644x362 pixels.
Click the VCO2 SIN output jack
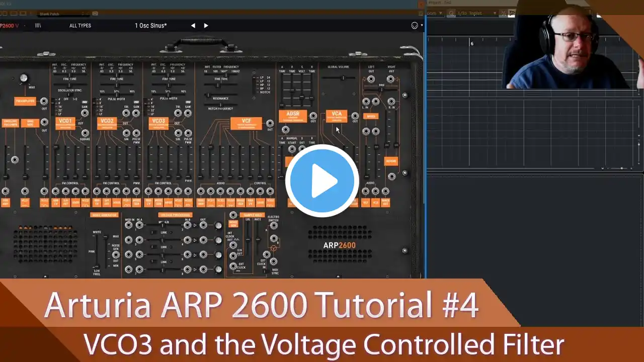pyautogui.click(x=126, y=133)
